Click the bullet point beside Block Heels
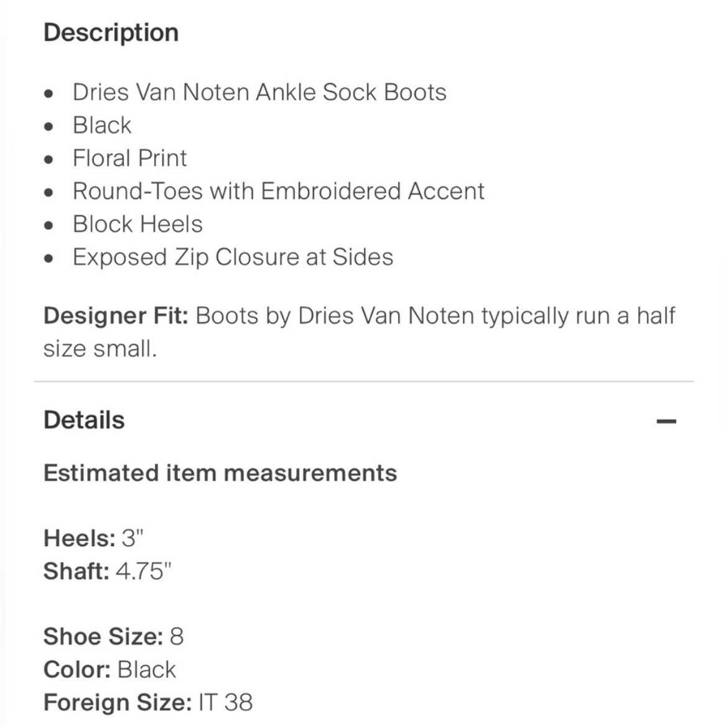Screen dimensions: 728x727 coord(49,226)
